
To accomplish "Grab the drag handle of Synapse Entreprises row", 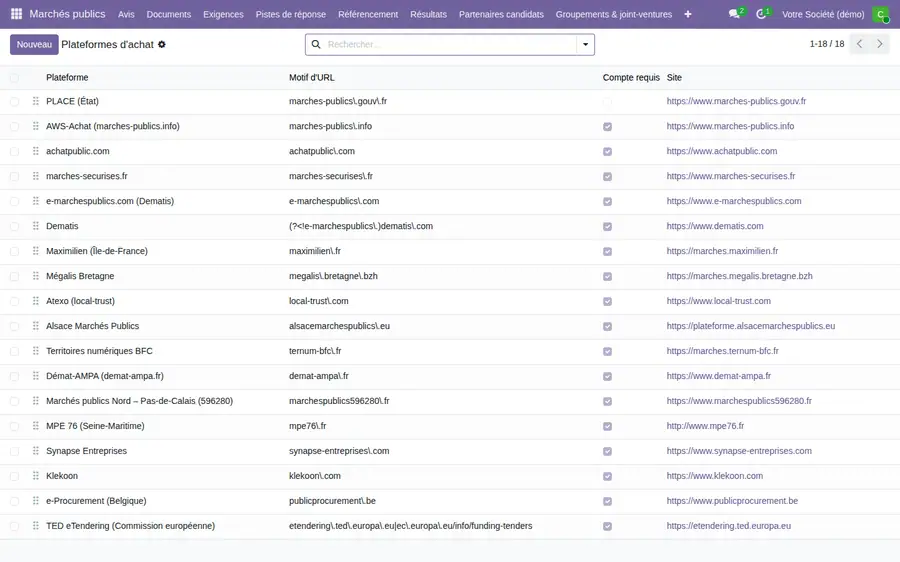I will click(x=36, y=451).
